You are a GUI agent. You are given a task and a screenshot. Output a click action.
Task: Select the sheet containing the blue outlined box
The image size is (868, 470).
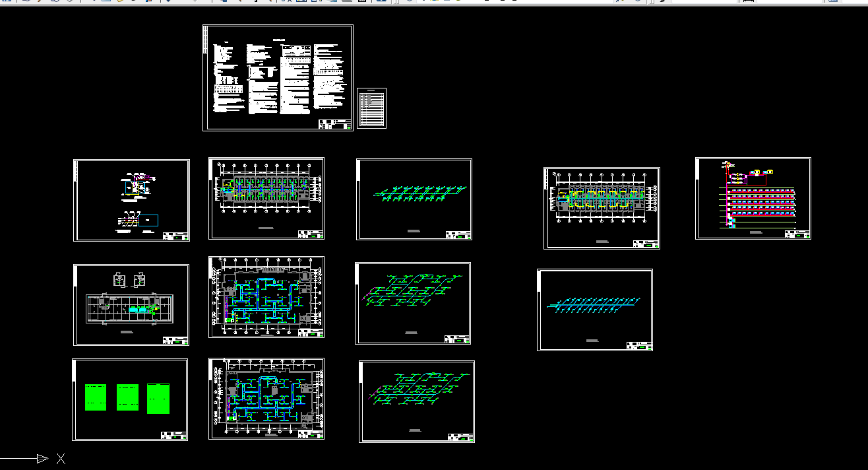pyautogui.click(x=131, y=200)
